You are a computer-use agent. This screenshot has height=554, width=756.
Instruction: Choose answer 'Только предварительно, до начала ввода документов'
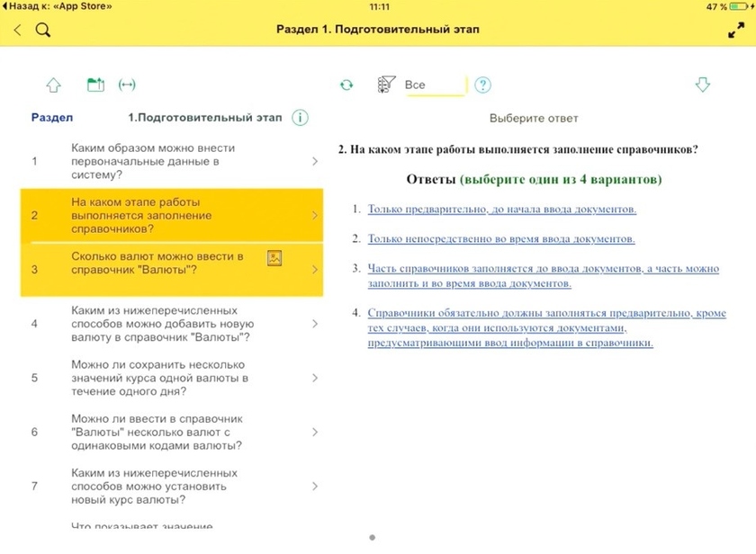pyautogui.click(x=501, y=210)
